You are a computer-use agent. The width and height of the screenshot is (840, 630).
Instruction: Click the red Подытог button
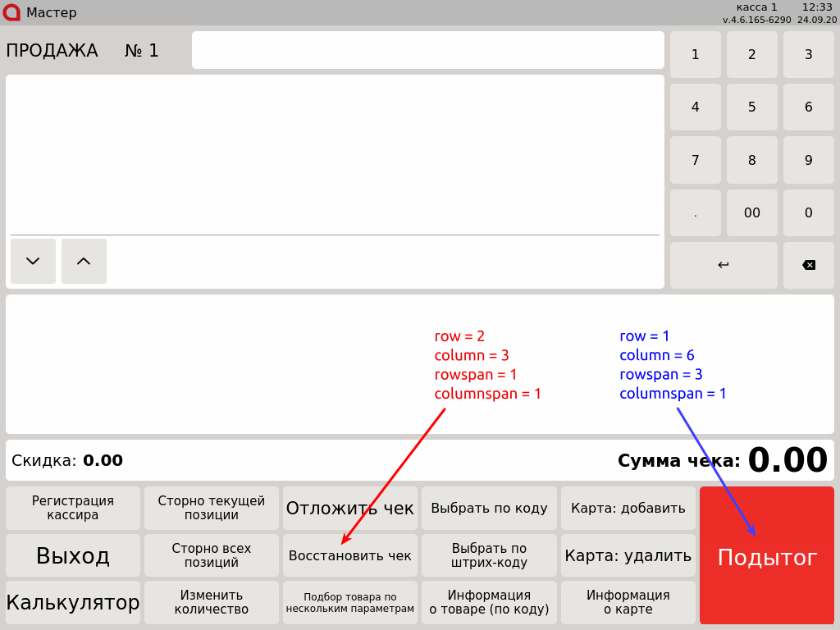click(x=767, y=555)
